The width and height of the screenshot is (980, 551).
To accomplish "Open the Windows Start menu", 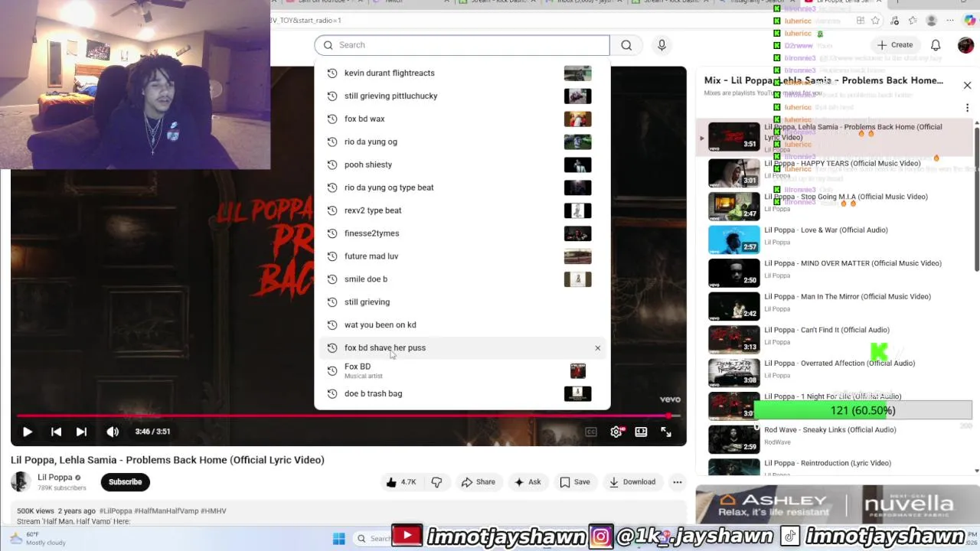I will point(338,539).
